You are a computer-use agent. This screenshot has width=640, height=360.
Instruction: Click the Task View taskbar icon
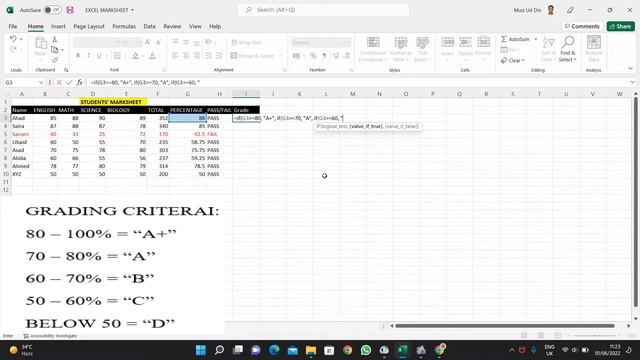pyautogui.click(x=238, y=350)
